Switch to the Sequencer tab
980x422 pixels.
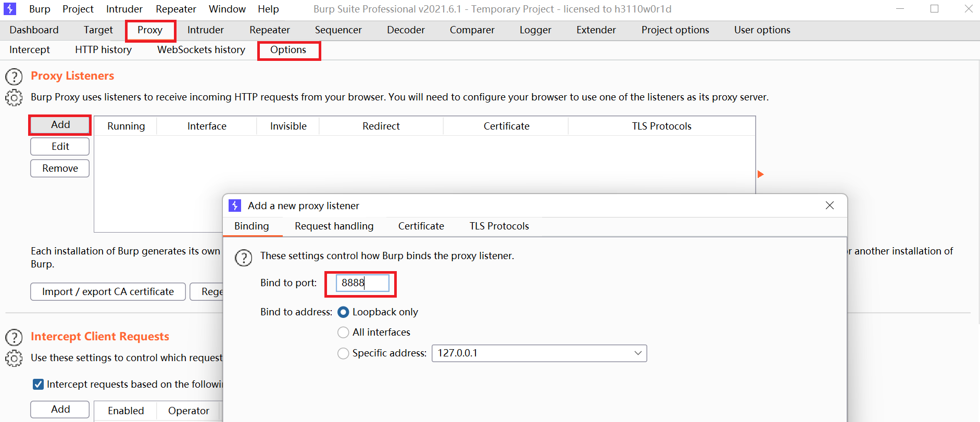(x=338, y=30)
